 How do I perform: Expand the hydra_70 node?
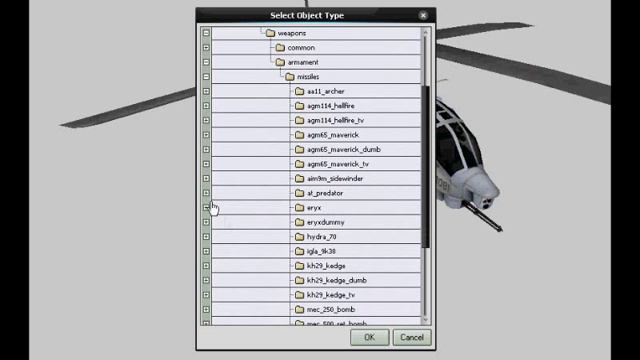206,237
